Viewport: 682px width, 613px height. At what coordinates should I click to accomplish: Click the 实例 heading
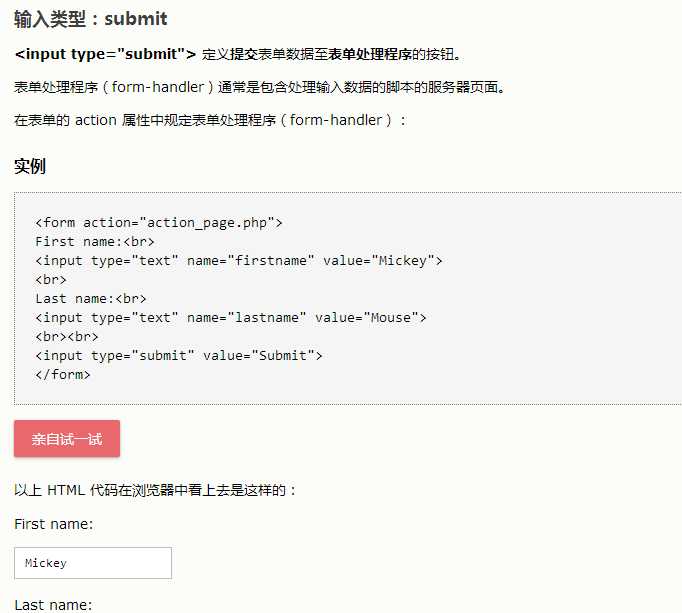30,166
